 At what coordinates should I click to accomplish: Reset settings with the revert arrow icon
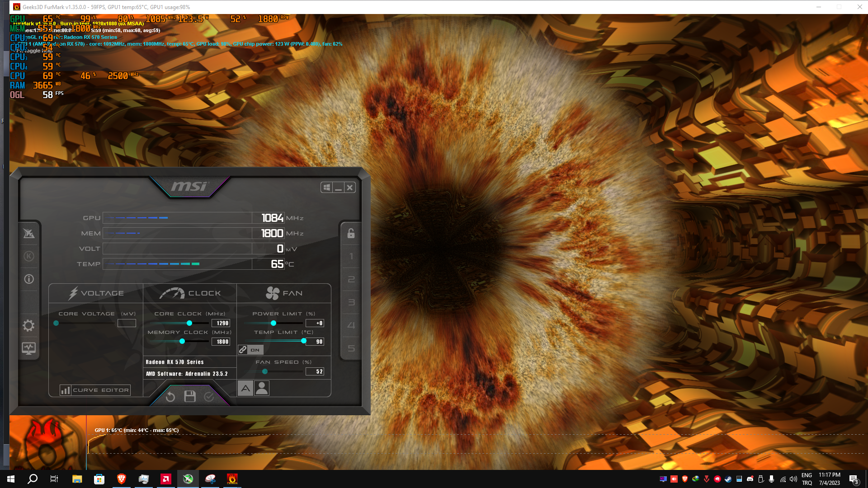(170, 397)
